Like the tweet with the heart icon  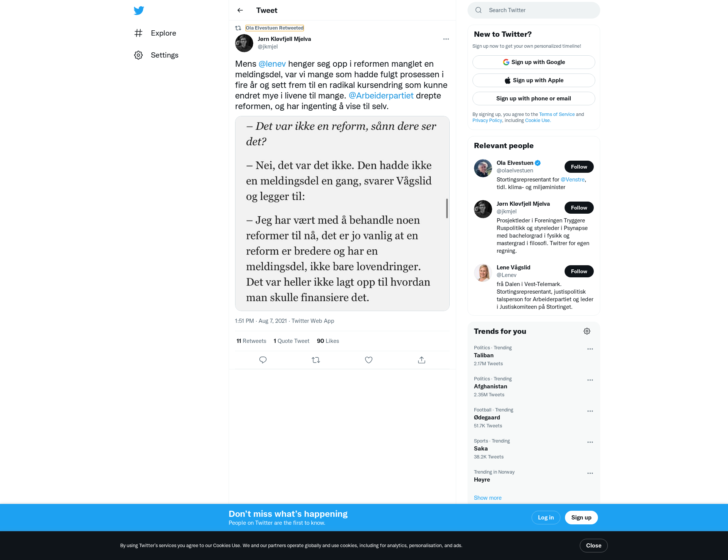coord(369,360)
